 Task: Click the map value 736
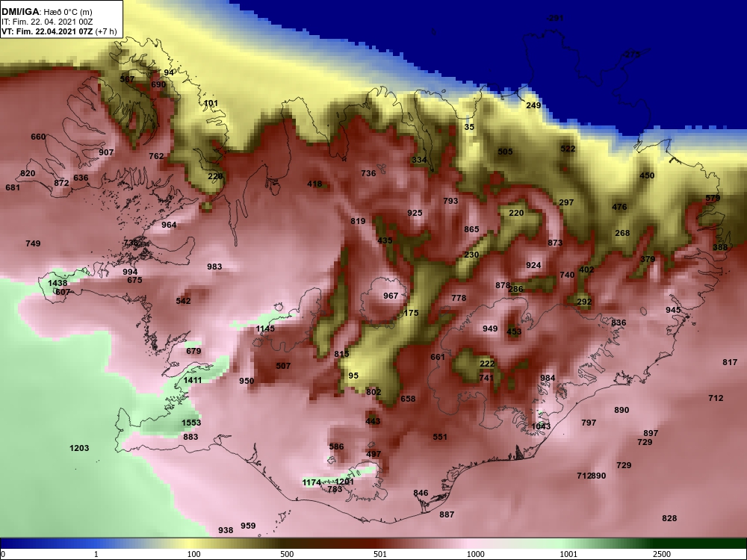click(x=368, y=173)
